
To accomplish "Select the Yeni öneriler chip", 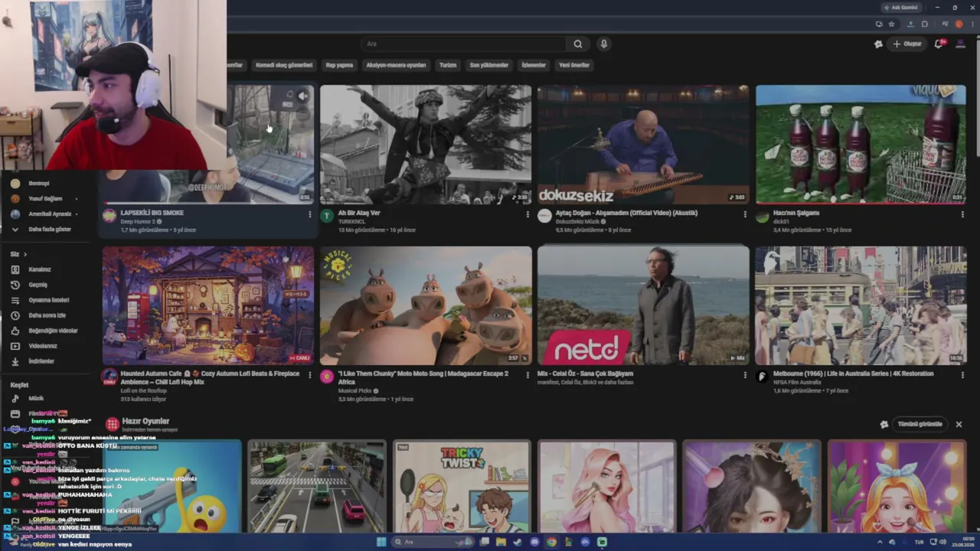I will [574, 65].
